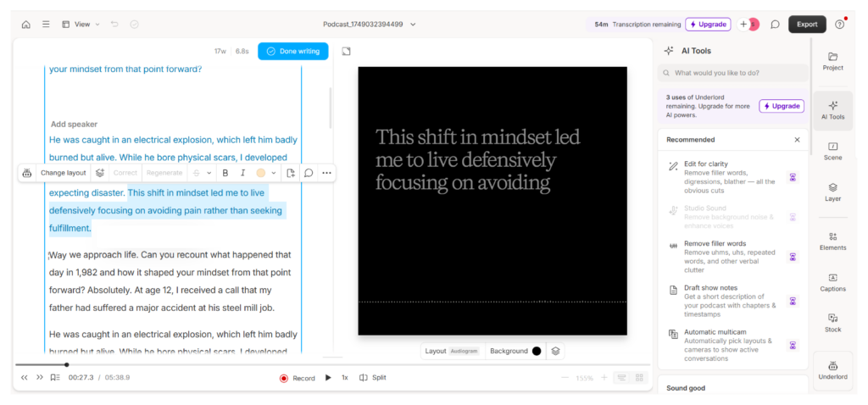Close the Recommended section
The width and height of the screenshot is (868, 405).
point(797,140)
